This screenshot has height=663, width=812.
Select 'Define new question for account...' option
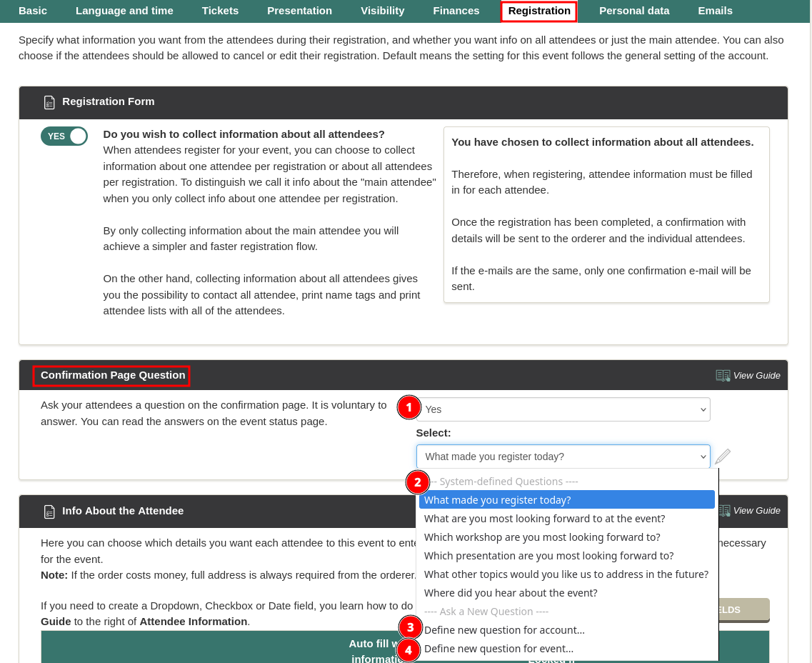[504, 630]
